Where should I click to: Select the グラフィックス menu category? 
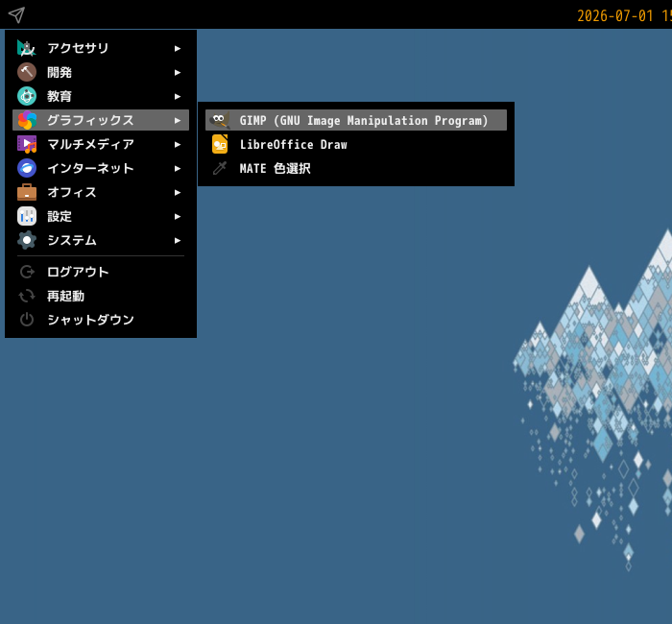pyautogui.click(x=101, y=120)
